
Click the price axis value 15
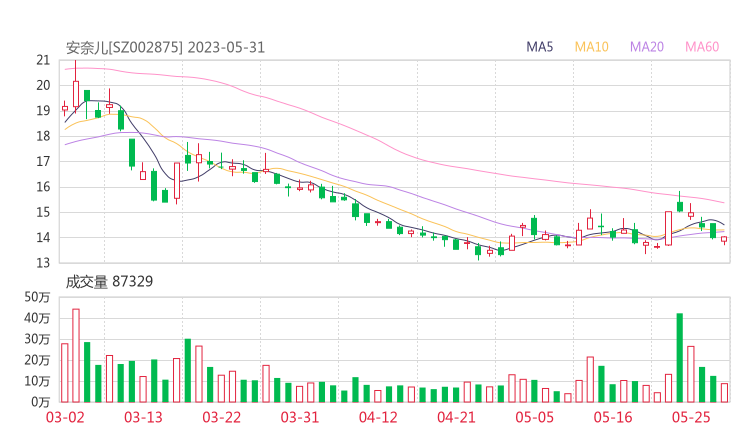[43, 212]
